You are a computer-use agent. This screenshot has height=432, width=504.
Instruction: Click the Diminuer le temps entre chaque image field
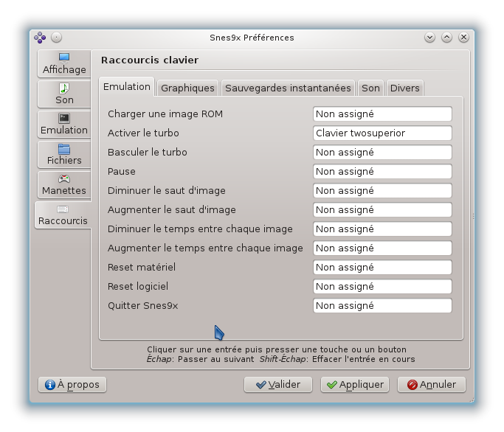tap(382, 229)
